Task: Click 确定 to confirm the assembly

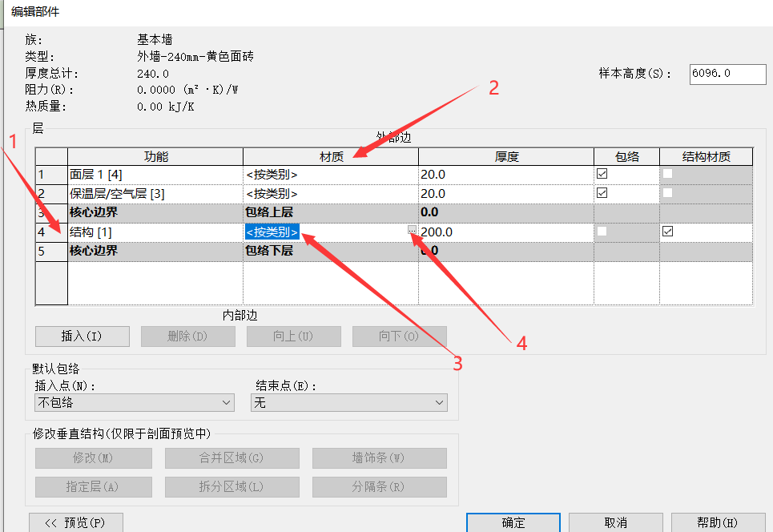Action: (x=513, y=522)
